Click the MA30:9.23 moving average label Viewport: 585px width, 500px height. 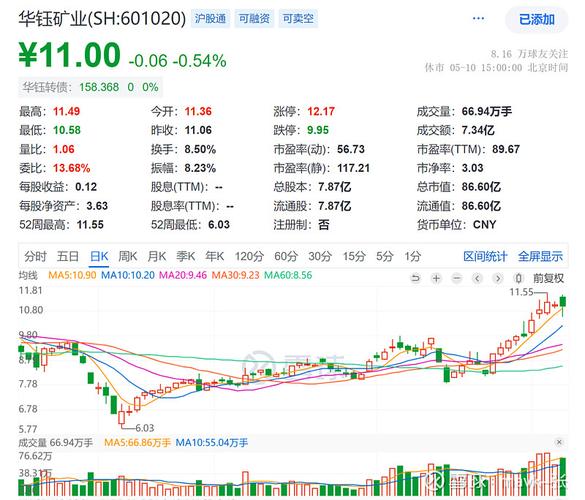235,275
